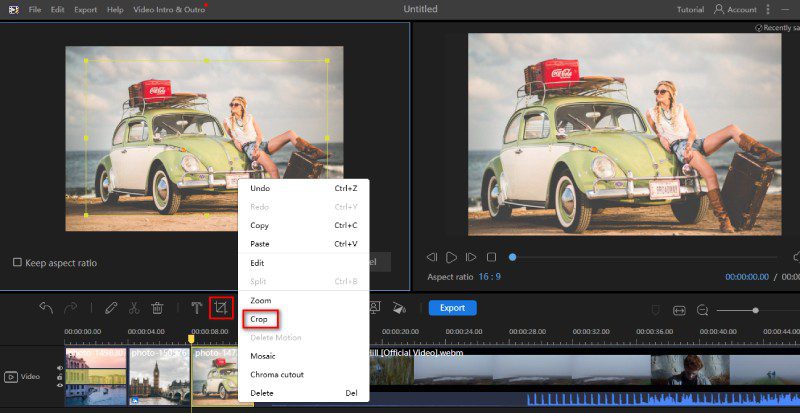
Task: Click the Edit pencil icon in toolbar
Action: (111, 308)
